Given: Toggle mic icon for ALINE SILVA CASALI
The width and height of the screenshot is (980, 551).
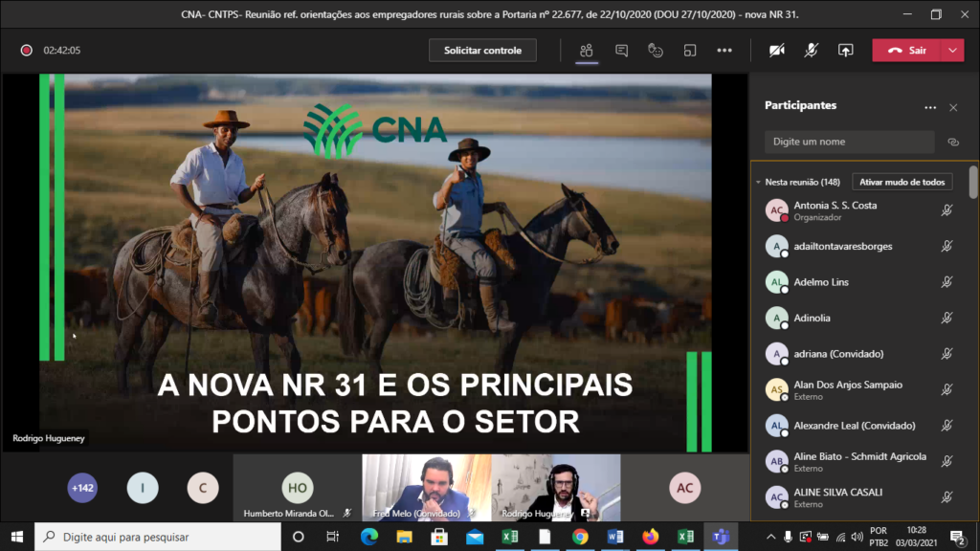Looking at the screenshot, I should coord(947,497).
